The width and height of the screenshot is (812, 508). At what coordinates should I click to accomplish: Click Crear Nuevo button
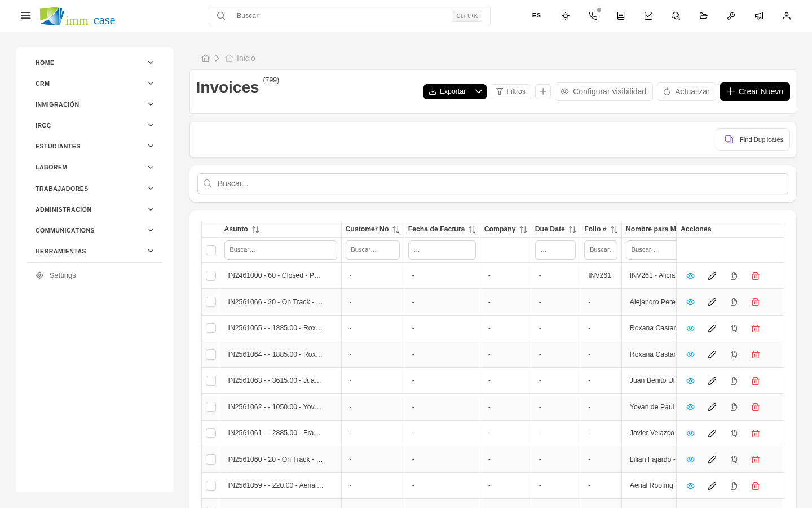(x=755, y=91)
